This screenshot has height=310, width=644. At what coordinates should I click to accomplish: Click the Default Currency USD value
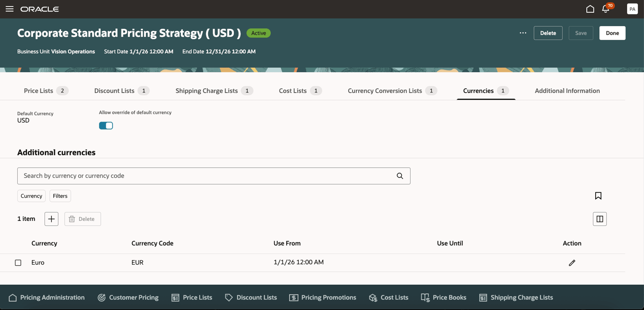[23, 120]
